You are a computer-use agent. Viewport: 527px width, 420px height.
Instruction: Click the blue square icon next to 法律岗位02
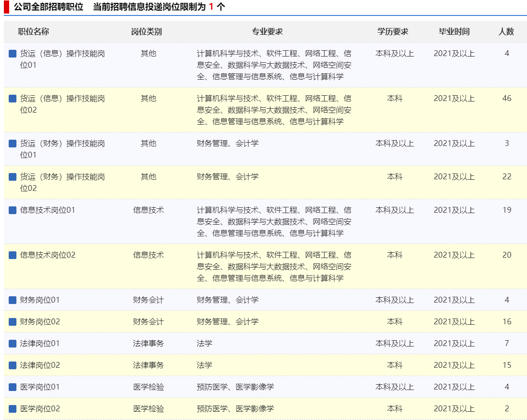click(x=13, y=365)
